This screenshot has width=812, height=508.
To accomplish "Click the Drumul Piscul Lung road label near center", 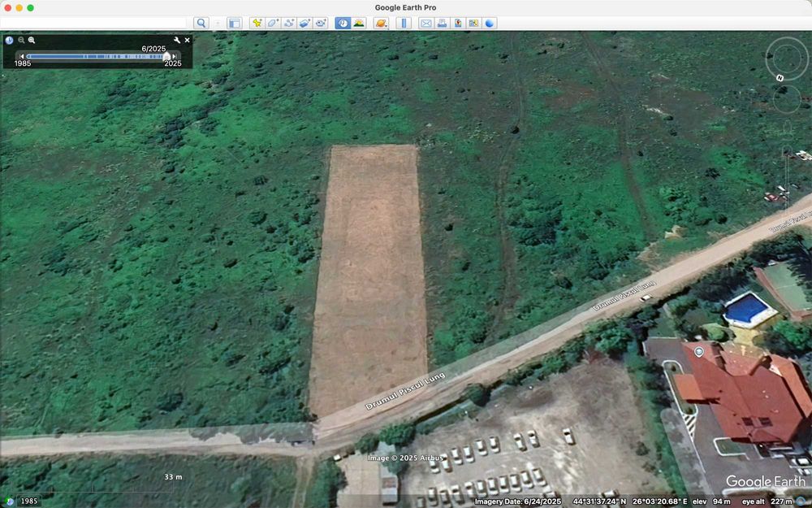I will pos(405,392).
